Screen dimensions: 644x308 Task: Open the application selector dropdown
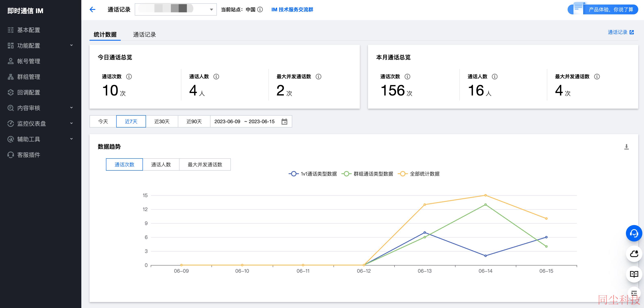pyautogui.click(x=176, y=9)
